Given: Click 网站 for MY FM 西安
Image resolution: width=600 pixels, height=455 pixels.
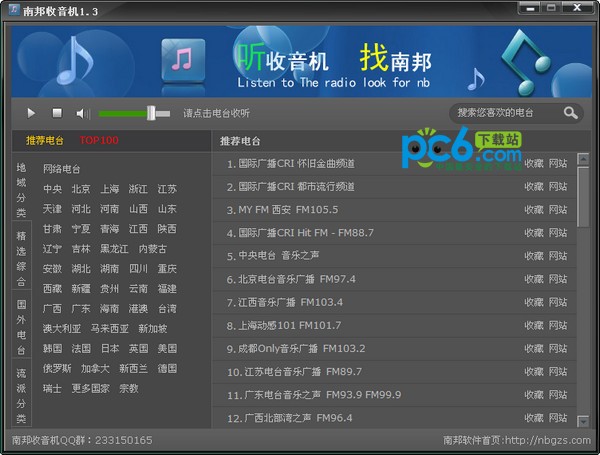Looking at the screenshot, I should tap(558, 210).
